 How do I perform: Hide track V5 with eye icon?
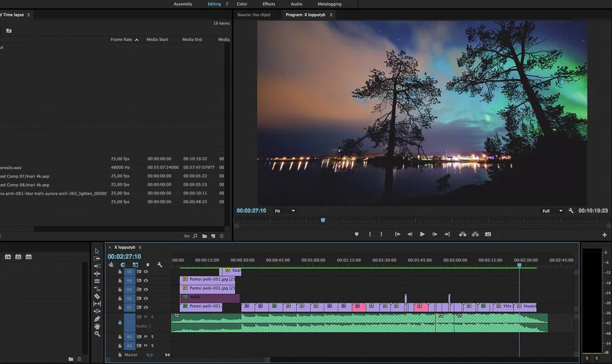pos(146,272)
